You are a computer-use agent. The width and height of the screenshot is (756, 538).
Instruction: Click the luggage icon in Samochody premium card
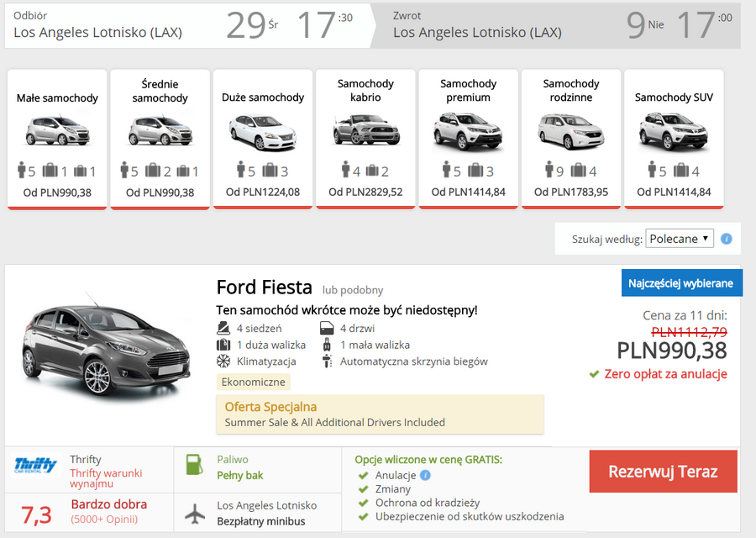475,170
